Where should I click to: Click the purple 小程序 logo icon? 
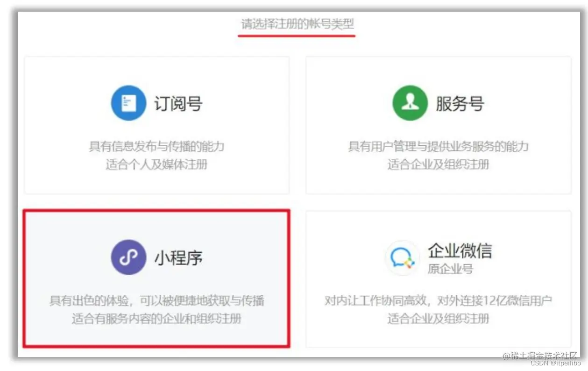pyautogui.click(x=128, y=257)
